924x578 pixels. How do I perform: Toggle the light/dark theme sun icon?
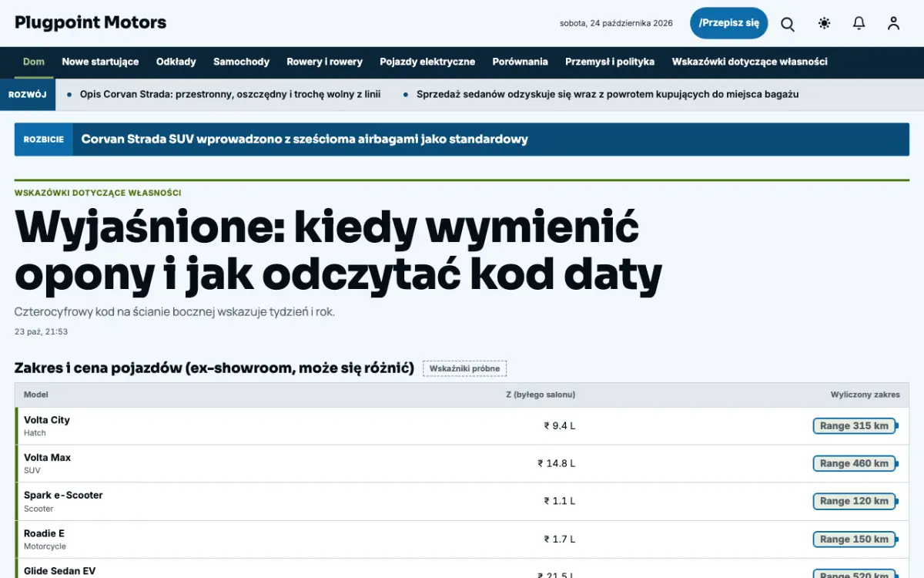[824, 23]
